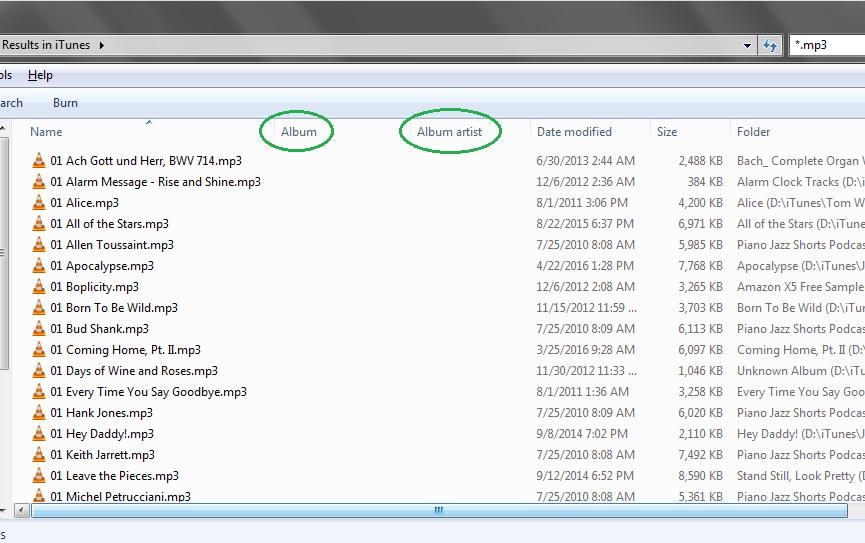Sort by the Album column header
The image size is (865, 543).
pyautogui.click(x=298, y=132)
